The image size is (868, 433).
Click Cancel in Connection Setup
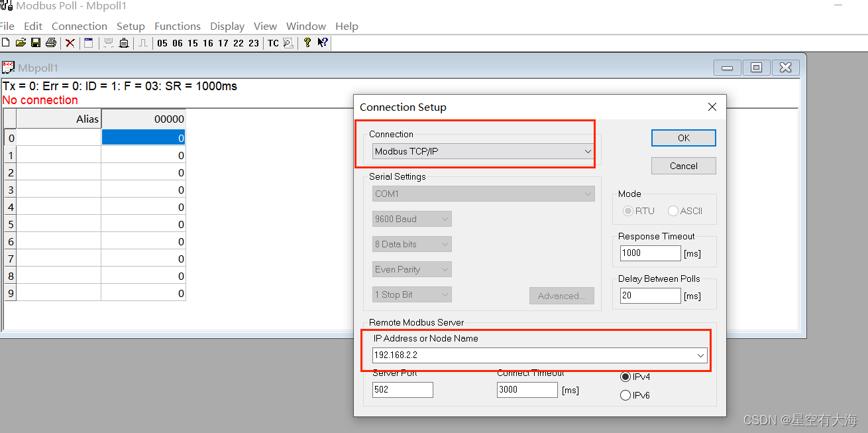[684, 166]
